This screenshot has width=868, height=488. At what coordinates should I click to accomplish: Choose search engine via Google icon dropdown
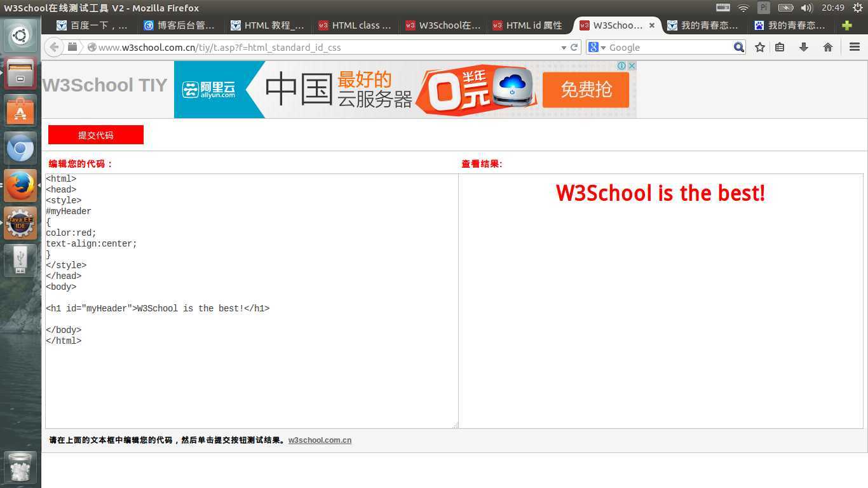coord(597,47)
